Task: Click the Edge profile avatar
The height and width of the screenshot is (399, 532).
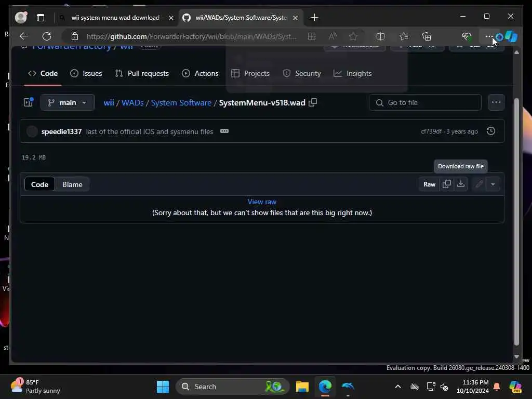Action: click(21, 17)
